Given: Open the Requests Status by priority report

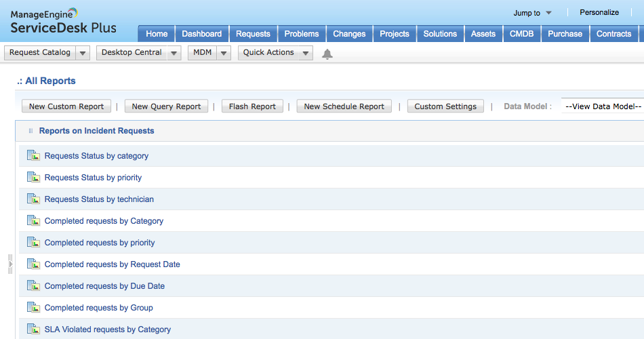Looking at the screenshot, I should tap(94, 178).
